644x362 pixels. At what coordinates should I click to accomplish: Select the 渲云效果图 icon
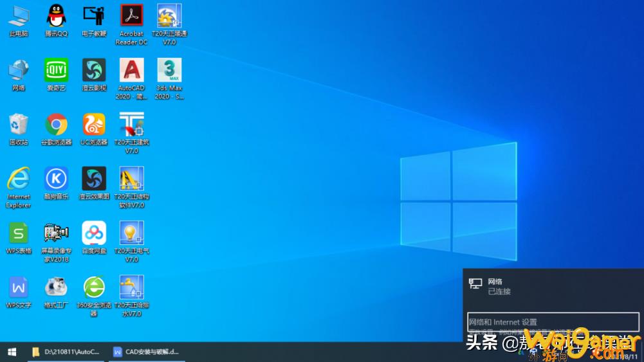point(94,183)
